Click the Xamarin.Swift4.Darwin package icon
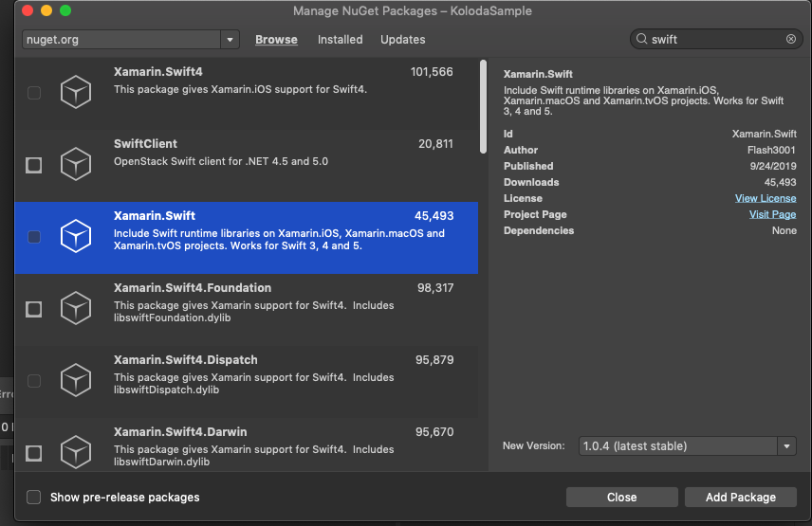 (x=76, y=452)
